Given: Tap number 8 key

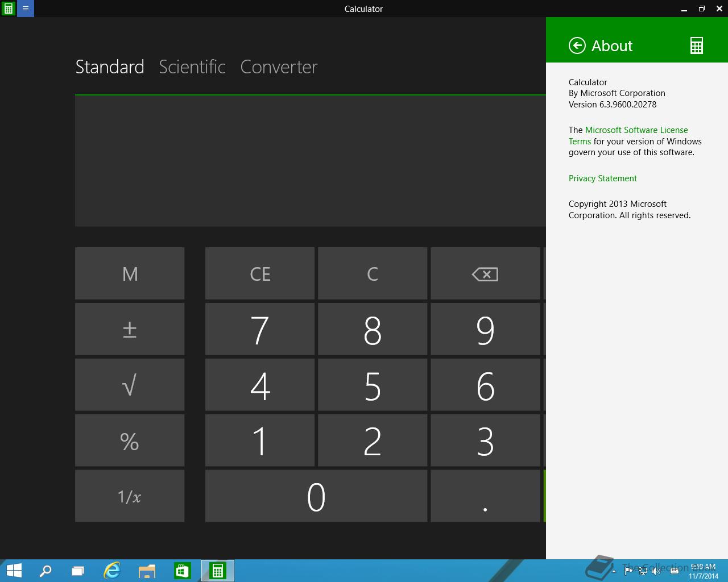Looking at the screenshot, I should (x=373, y=329).
